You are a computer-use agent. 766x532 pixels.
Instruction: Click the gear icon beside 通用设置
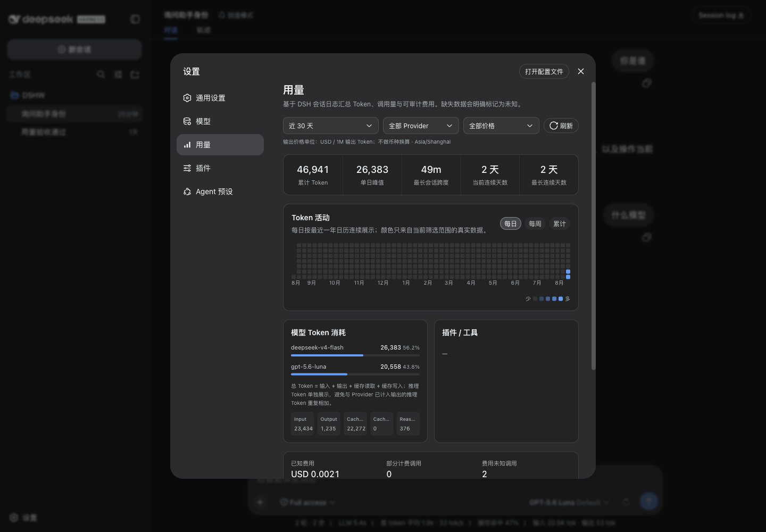pyautogui.click(x=187, y=98)
